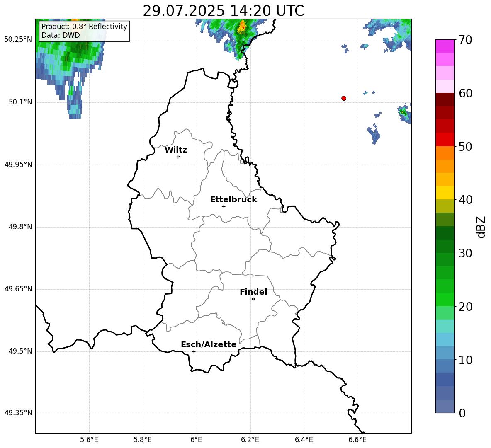Click the 49.35°N latitude label
Image resolution: width=491 pixels, height=448 pixels.
click(x=18, y=413)
